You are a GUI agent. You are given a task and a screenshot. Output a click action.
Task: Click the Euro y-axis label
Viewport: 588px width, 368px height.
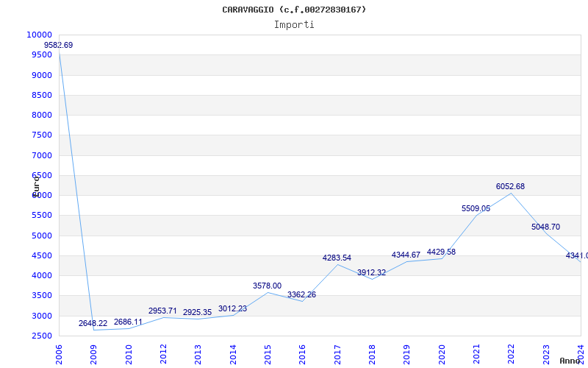click(36, 186)
